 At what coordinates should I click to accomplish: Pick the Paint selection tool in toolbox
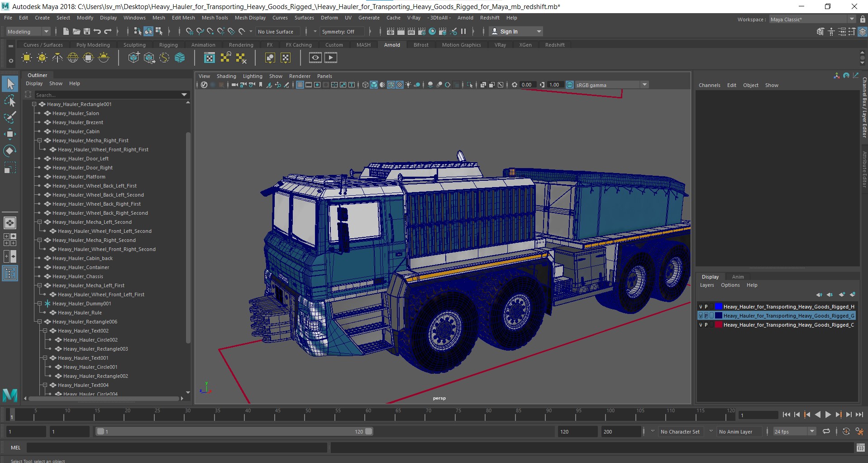10,117
